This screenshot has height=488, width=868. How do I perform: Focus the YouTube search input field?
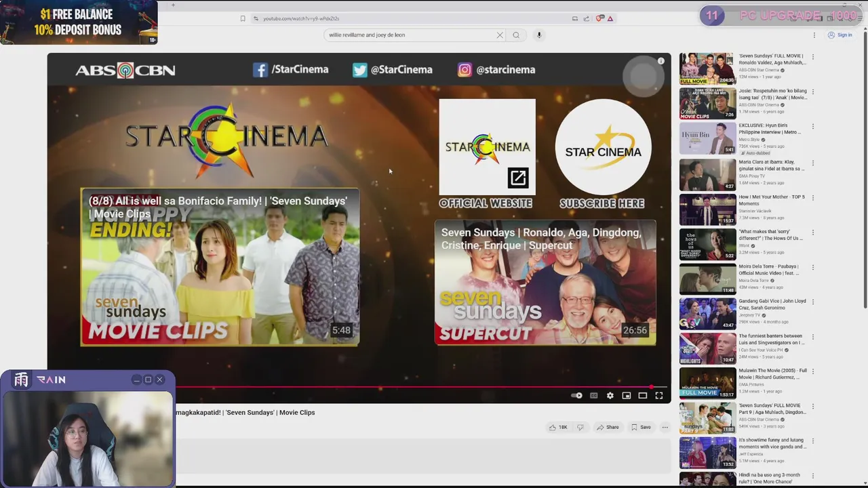[x=410, y=35]
